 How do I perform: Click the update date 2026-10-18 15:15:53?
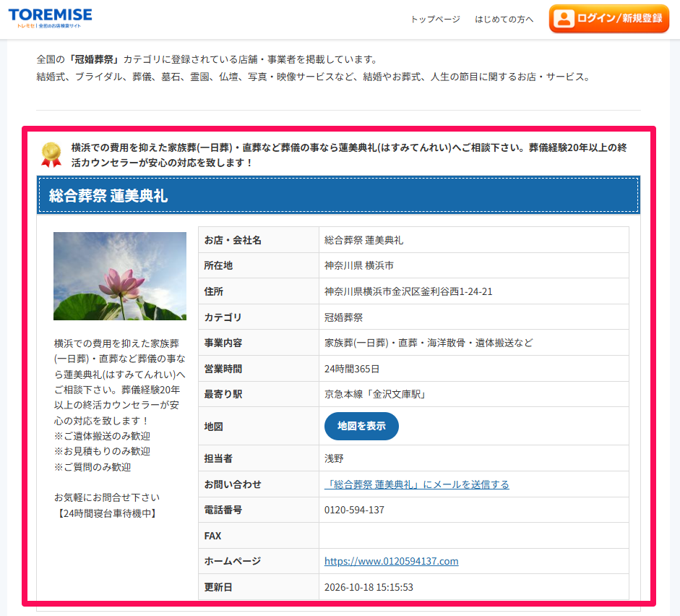pos(369,587)
